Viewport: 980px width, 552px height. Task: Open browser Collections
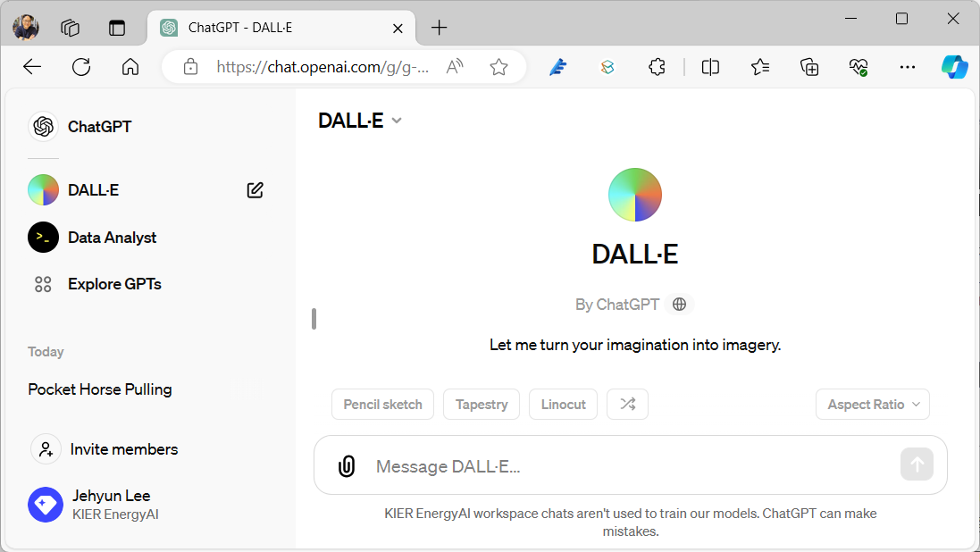pos(809,67)
